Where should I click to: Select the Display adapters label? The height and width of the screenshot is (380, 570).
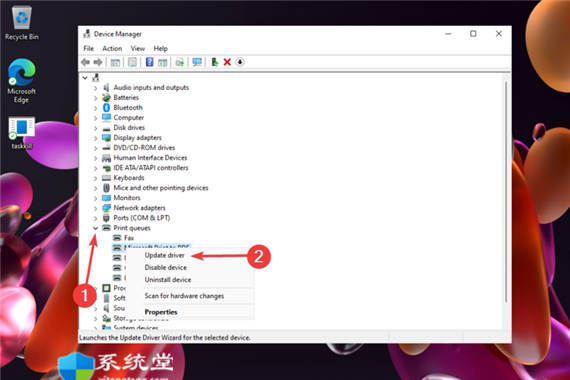[137, 138]
